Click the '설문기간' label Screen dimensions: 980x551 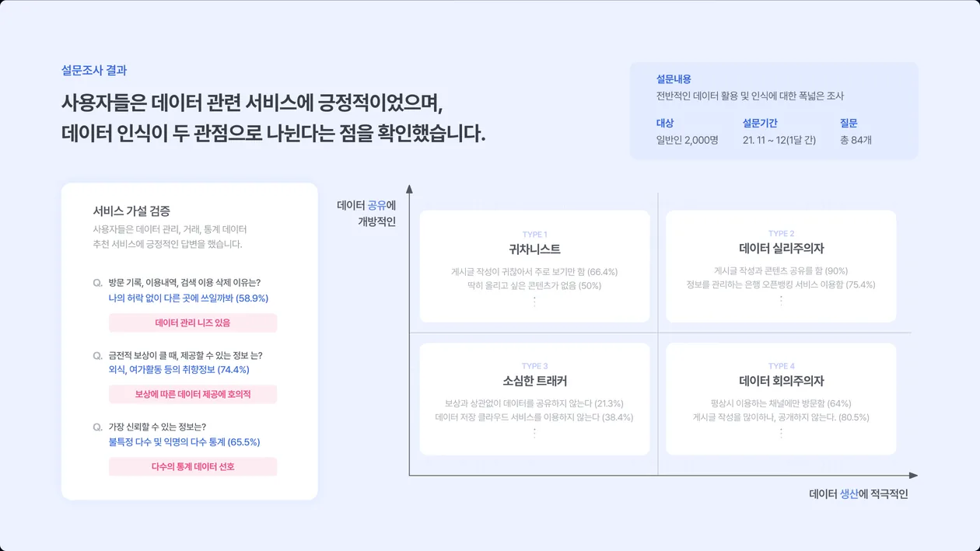pyautogui.click(x=760, y=123)
